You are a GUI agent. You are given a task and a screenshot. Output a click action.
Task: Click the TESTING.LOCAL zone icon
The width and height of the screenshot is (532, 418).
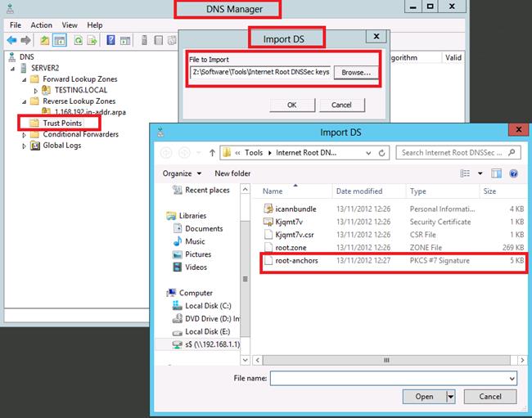46,90
